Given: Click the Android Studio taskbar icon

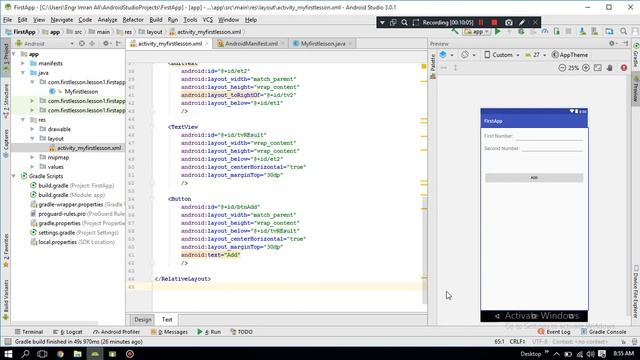Looking at the screenshot, I should [x=95, y=354].
